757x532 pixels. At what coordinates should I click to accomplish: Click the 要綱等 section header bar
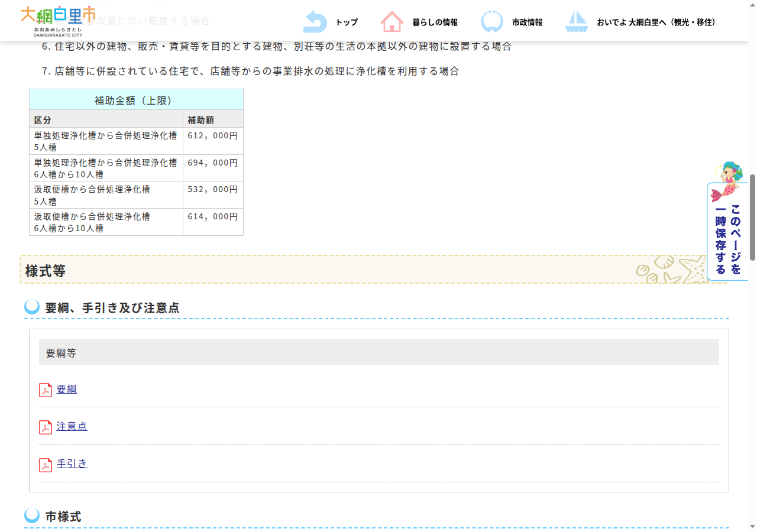379,352
